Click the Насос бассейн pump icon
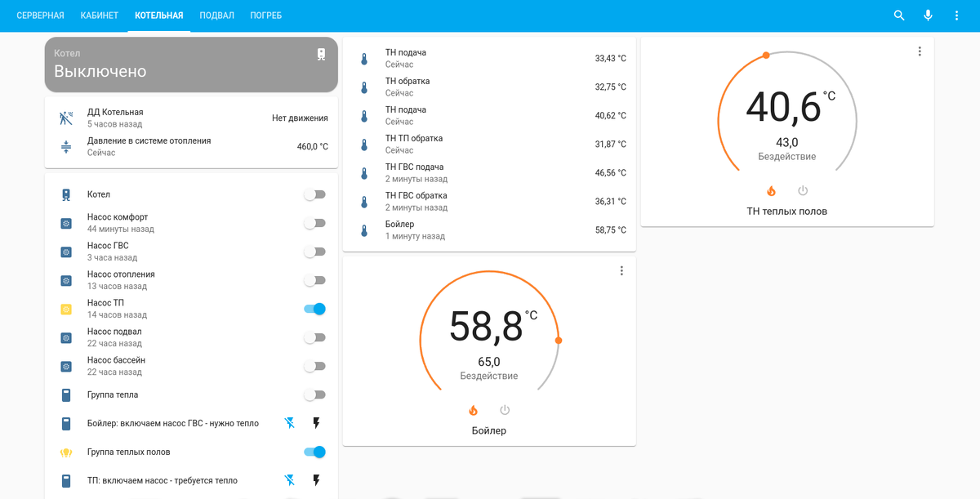 click(x=66, y=366)
